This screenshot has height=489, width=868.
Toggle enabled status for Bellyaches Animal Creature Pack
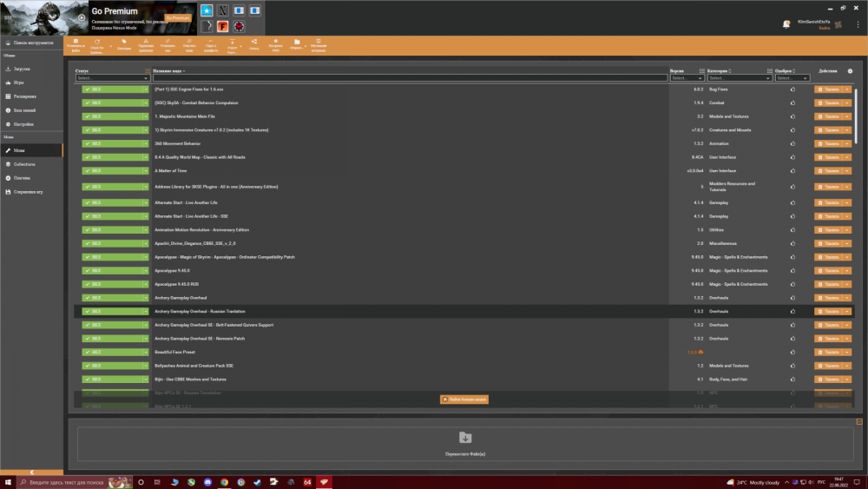pos(112,366)
